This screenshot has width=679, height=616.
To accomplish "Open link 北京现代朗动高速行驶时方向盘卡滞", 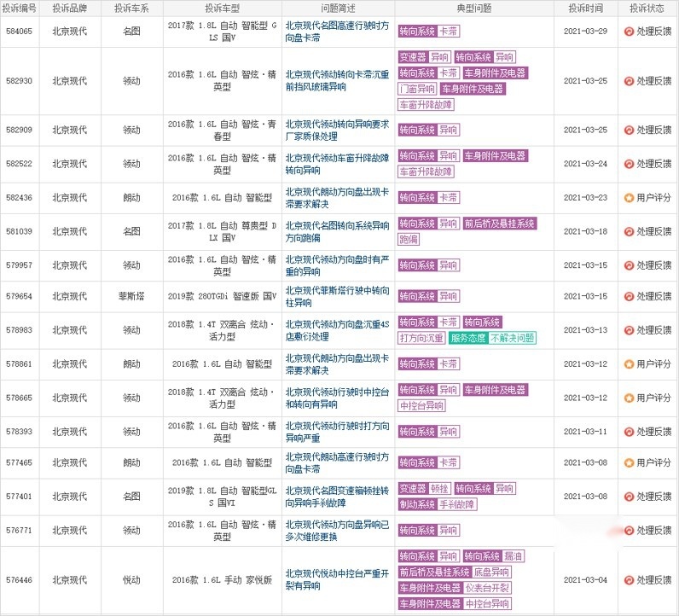I will tap(337, 462).
